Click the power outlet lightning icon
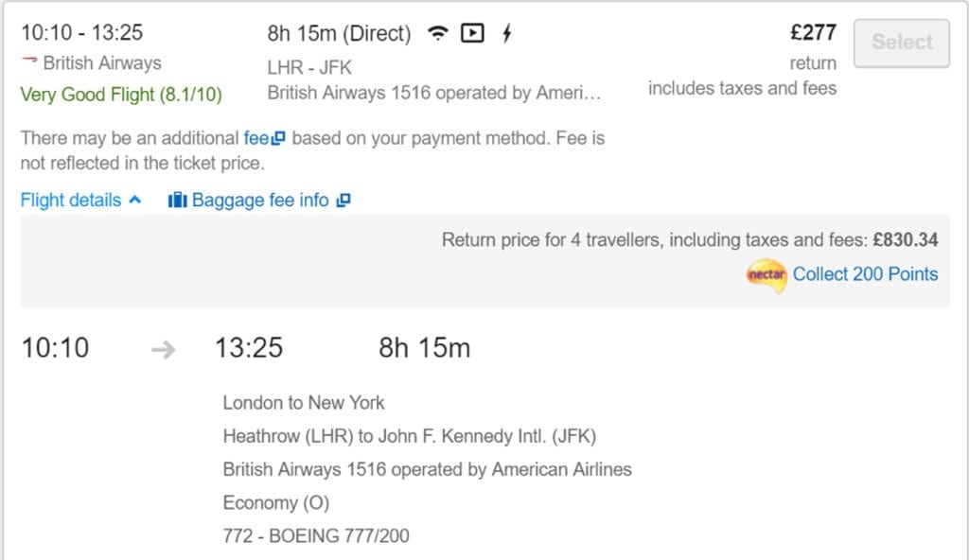 click(507, 33)
